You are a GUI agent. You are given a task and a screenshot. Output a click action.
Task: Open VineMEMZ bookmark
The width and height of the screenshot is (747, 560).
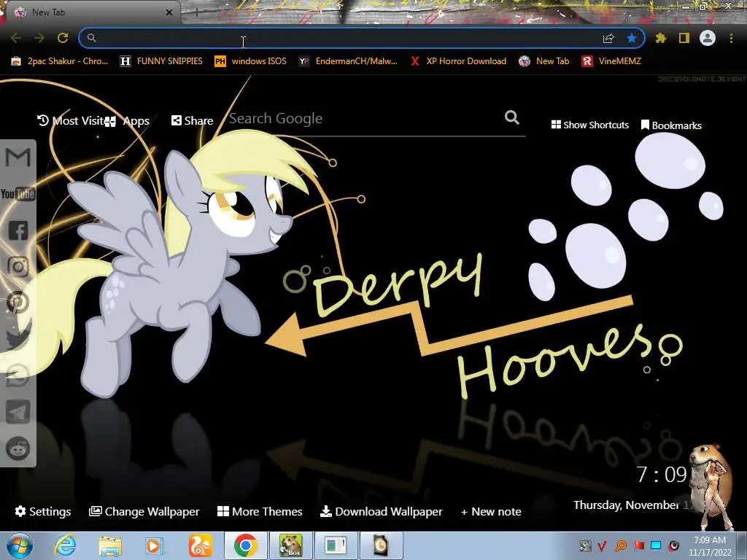(x=611, y=61)
